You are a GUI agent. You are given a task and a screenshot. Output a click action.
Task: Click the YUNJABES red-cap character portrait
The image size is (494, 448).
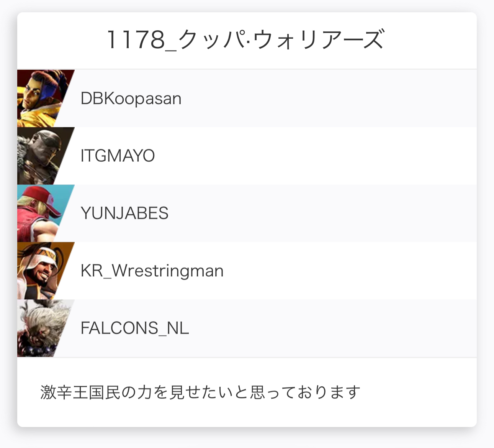tap(41, 213)
